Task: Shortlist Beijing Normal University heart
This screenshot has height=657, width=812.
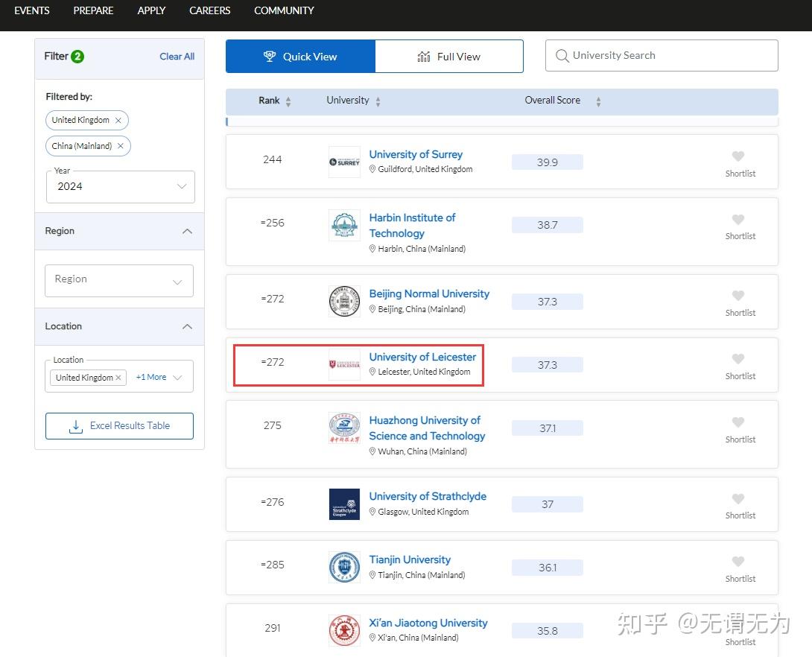Action: [738, 295]
